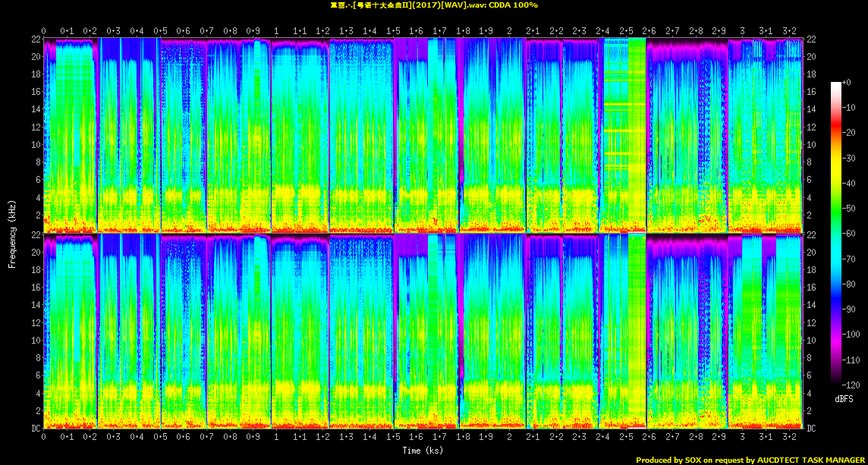Click the '-90' value on the dBFS scale
Screen dimensions: 868x465
click(848, 309)
